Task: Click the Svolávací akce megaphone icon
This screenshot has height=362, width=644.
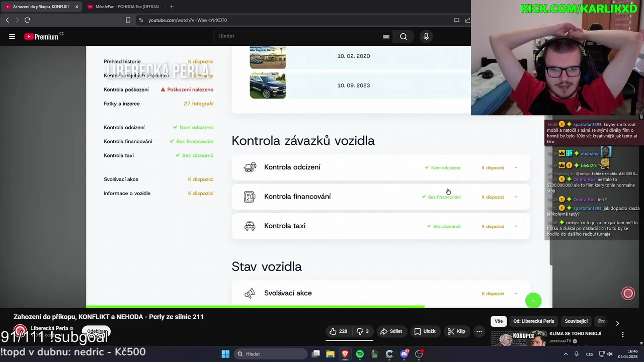Action: [x=250, y=293]
